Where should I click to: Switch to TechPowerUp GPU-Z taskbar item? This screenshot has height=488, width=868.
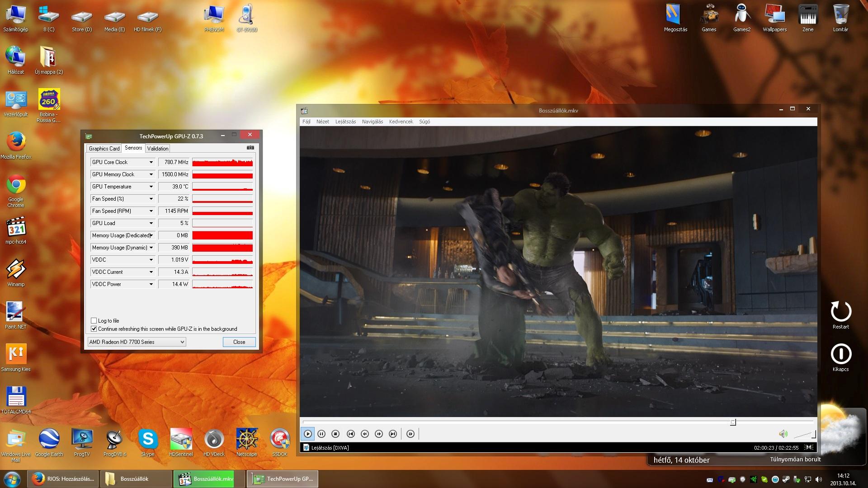tap(283, 479)
